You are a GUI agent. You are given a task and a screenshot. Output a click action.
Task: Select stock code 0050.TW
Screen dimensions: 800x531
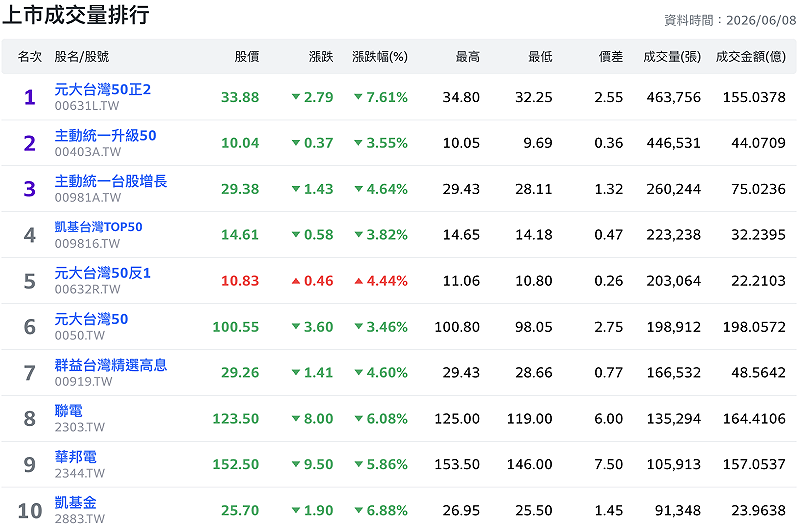pyautogui.click(x=80, y=335)
